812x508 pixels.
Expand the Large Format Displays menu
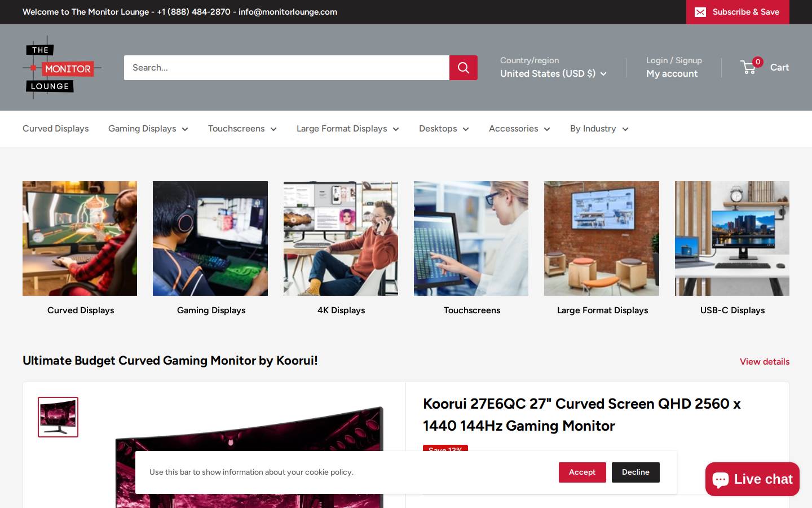click(x=348, y=129)
